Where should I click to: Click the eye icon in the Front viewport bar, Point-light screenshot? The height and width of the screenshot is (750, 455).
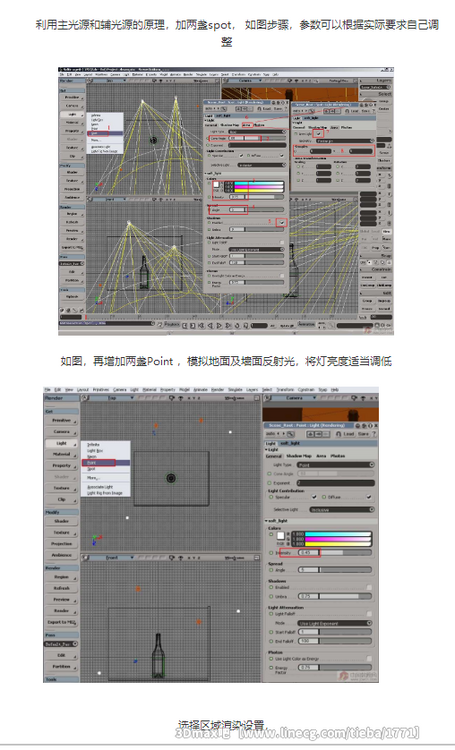click(x=172, y=558)
